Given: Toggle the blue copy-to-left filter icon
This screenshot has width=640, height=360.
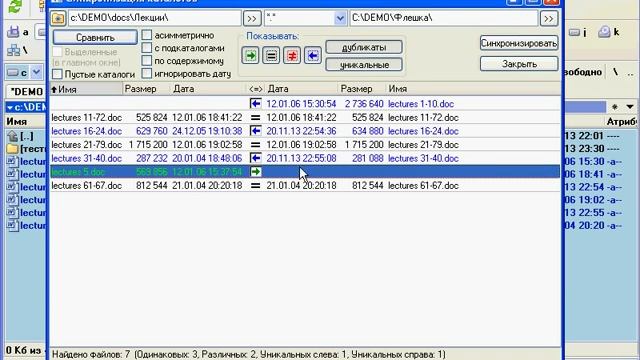Looking at the screenshot, I should (313, 56).
